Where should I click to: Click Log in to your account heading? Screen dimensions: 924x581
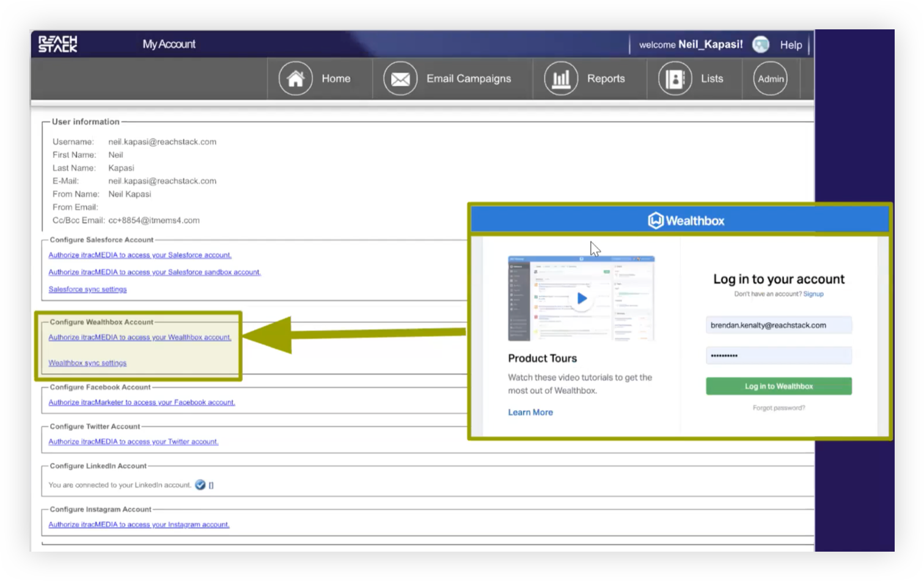point(779,279)
